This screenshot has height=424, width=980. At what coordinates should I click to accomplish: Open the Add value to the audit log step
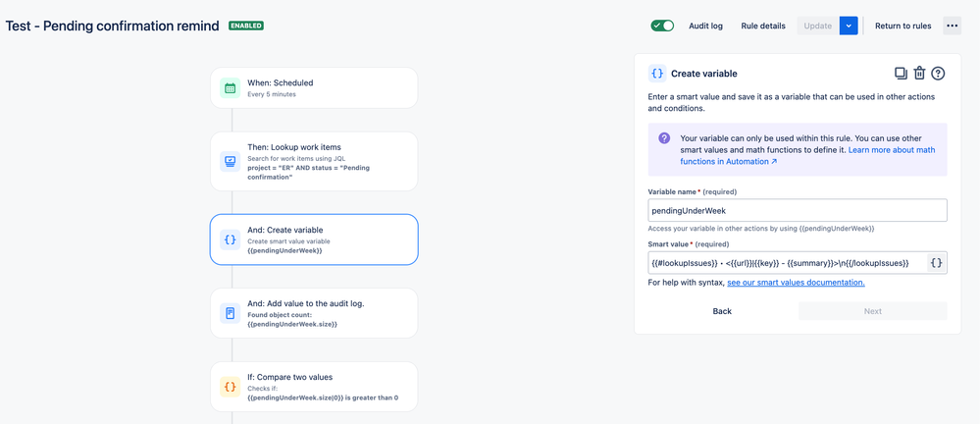pos(314,313)
